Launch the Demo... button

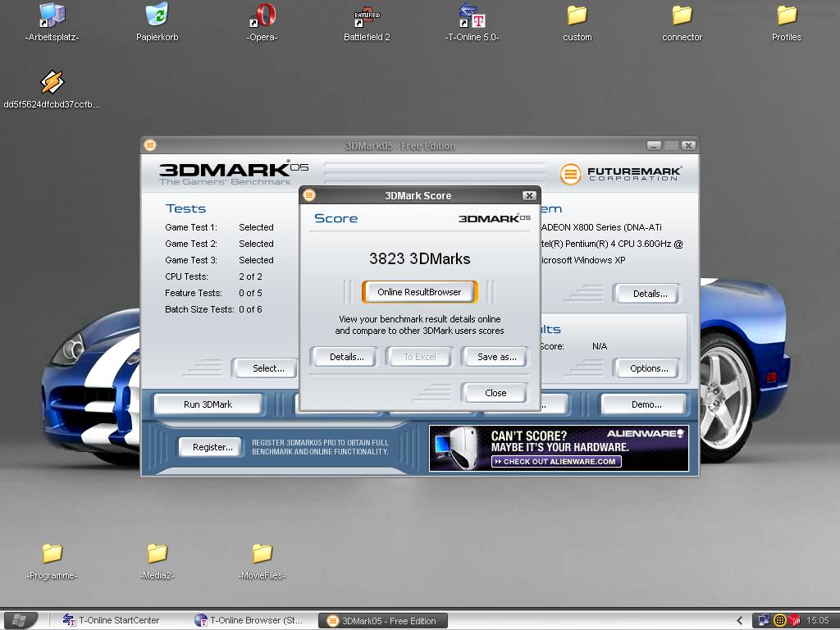click(643, 404)
